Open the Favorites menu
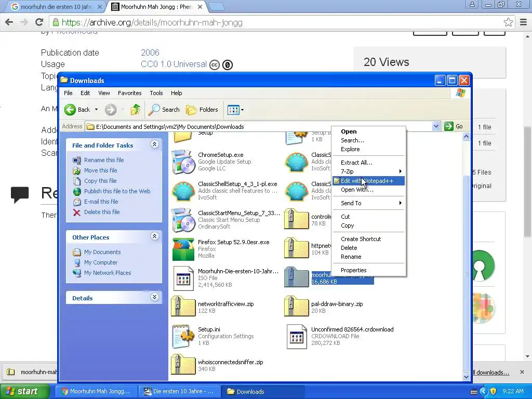The height and width of the screenshot is (399, 532). [x=129, y=93]
